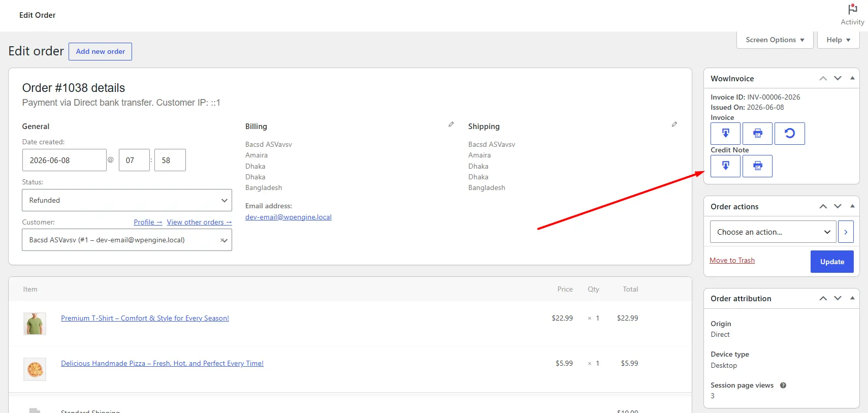Click the billing email address link
The width and height of the screenshot is (868, 413).
(288, 217)
